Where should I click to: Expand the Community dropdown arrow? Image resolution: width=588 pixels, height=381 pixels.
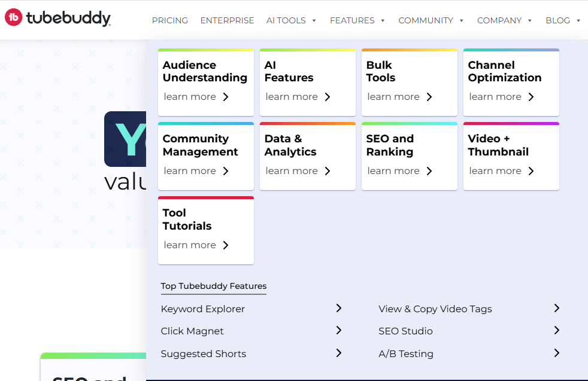461,20
